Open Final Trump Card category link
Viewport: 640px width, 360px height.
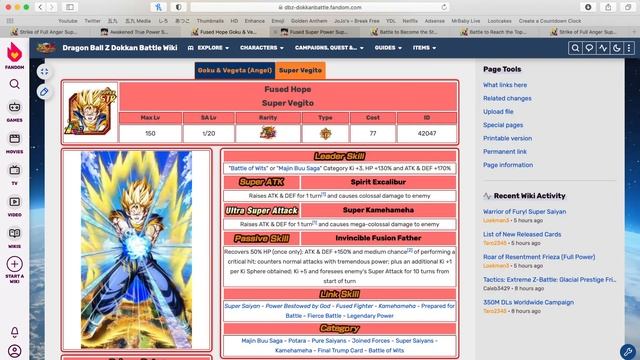(x=340, y=350)
